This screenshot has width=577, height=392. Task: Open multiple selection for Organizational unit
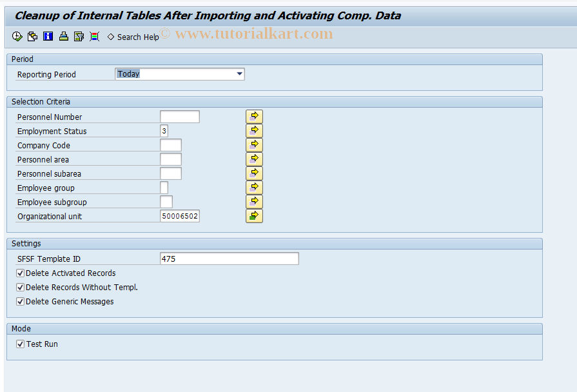click(254, 216)
